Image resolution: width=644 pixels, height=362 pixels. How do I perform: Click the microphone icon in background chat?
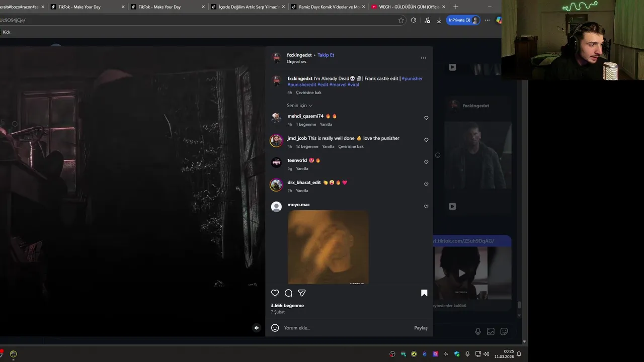(478, 331)
